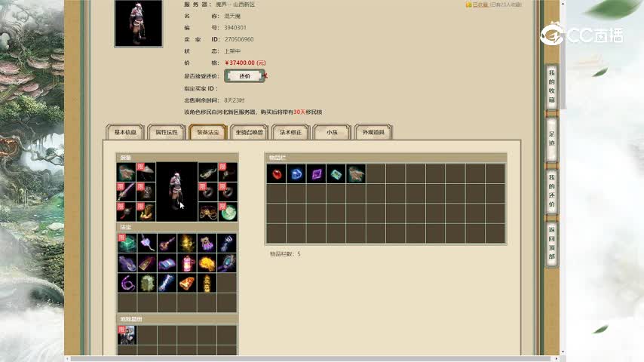Viewport: 644px width, 362px height.
Task: Open the 小孩 tab
Action: pyautogui.click(x=332, y=132)
